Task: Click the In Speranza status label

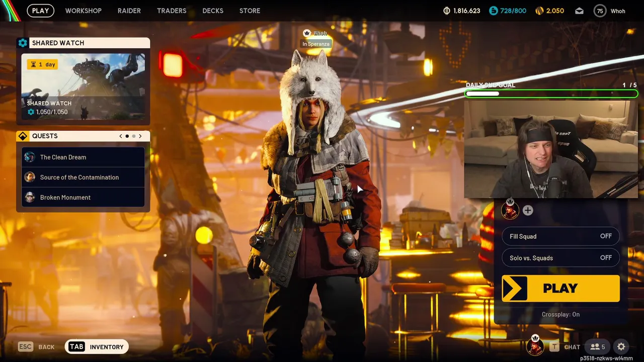Action: [x=316, y=44]
